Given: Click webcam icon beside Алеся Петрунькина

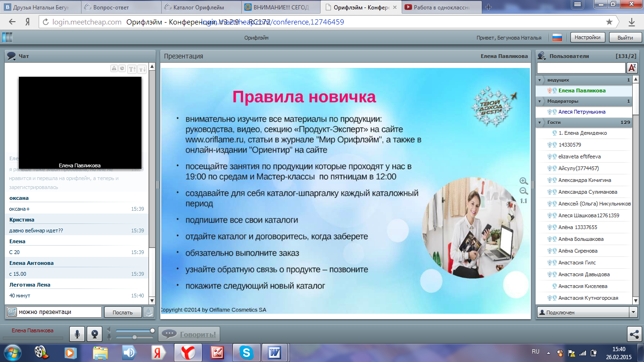Looking at the screenshot, I should (x=554, y=112).
